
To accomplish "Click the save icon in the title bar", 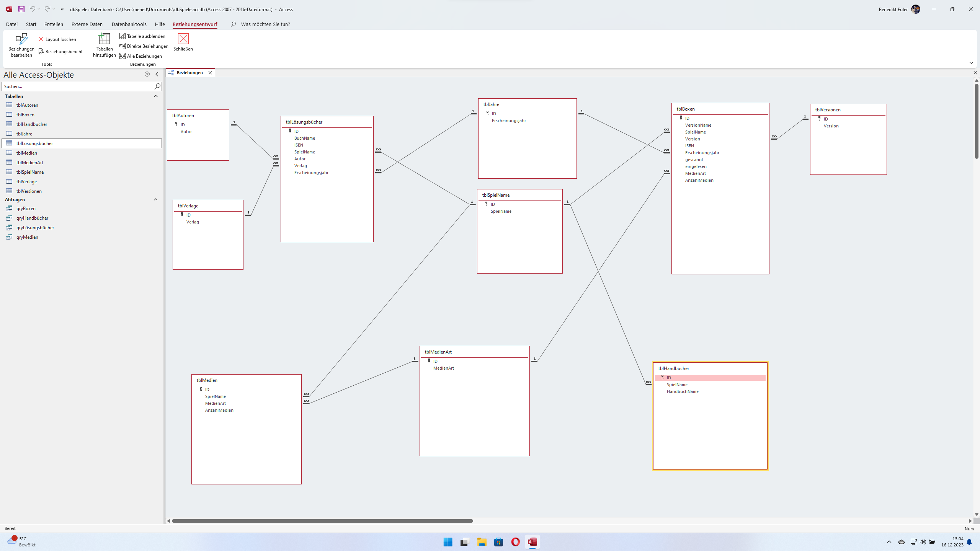I will (x=21, y=9).
